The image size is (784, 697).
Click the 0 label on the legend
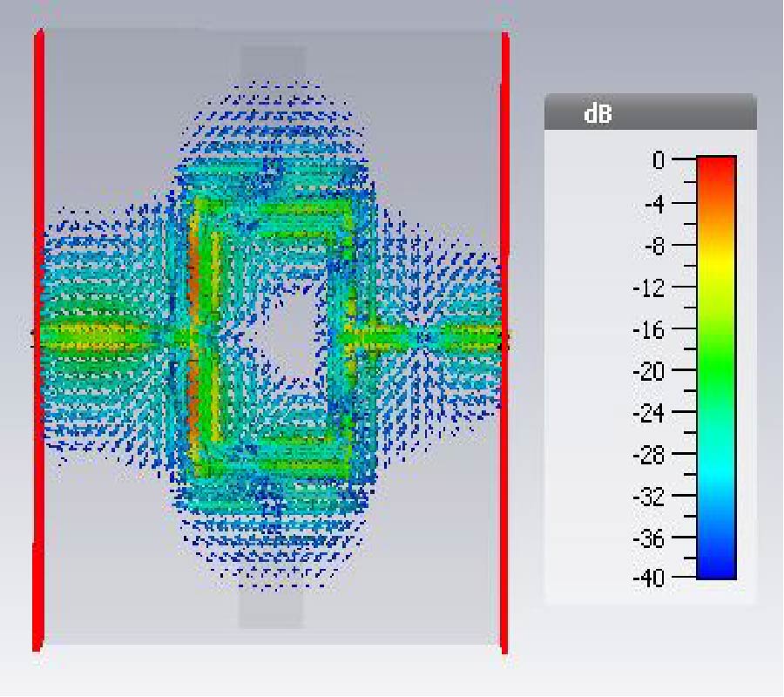(658, 160)
